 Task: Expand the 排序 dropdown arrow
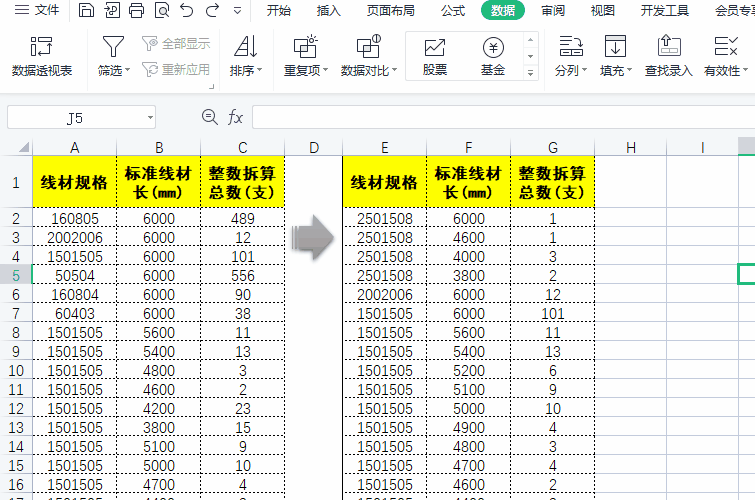[x=260, y=70]
